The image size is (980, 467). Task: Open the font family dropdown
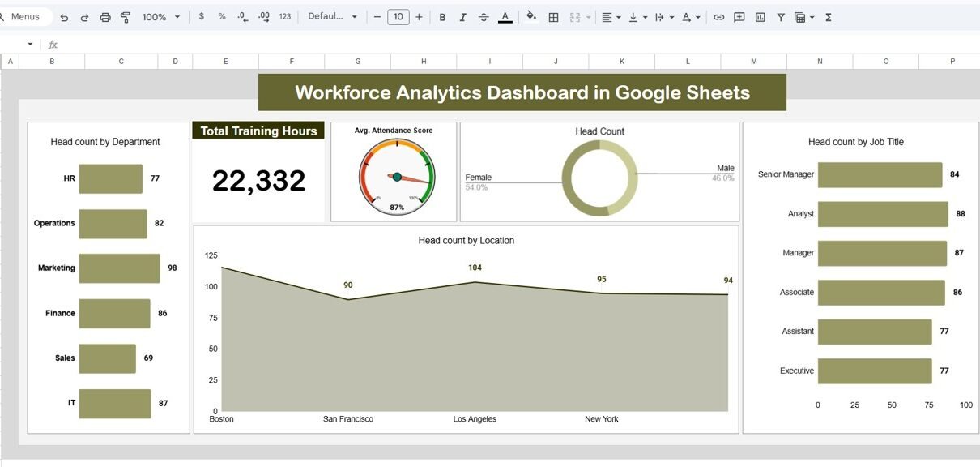tap(332, 16)
